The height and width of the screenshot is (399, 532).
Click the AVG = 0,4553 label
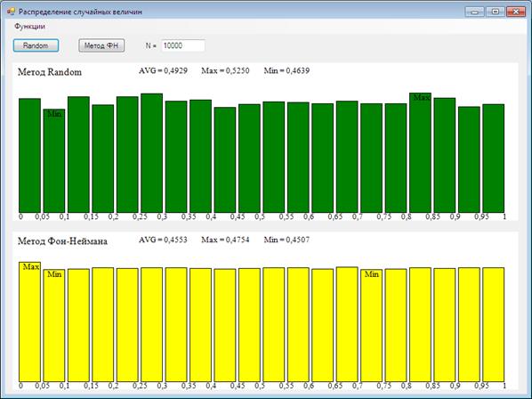point(163,240)
